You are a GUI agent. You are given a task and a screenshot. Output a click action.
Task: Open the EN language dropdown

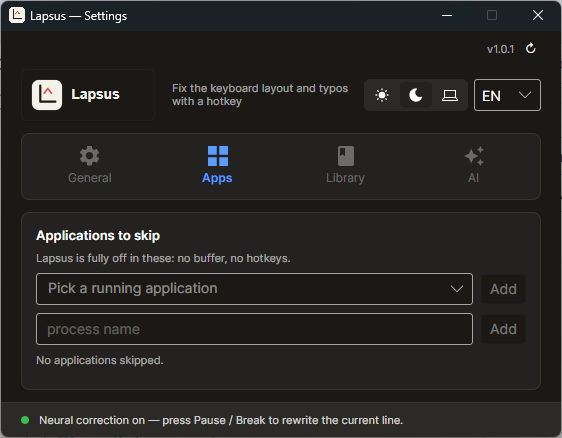(507, 95)
